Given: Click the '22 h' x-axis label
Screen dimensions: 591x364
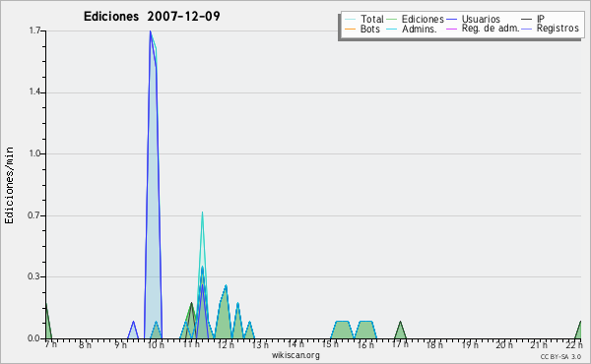Looking at the screenshot, I should [573, 344].
